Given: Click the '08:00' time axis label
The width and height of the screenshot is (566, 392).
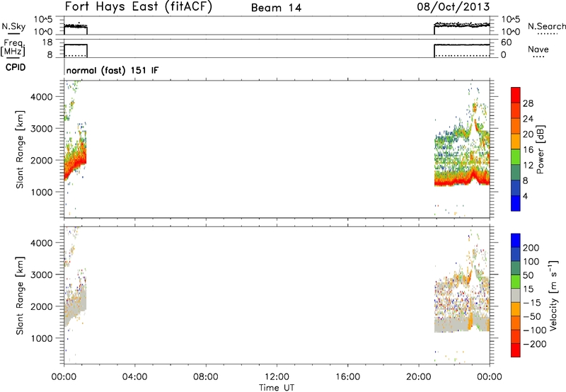Looking at the screenshot, I should click(206, 377).
